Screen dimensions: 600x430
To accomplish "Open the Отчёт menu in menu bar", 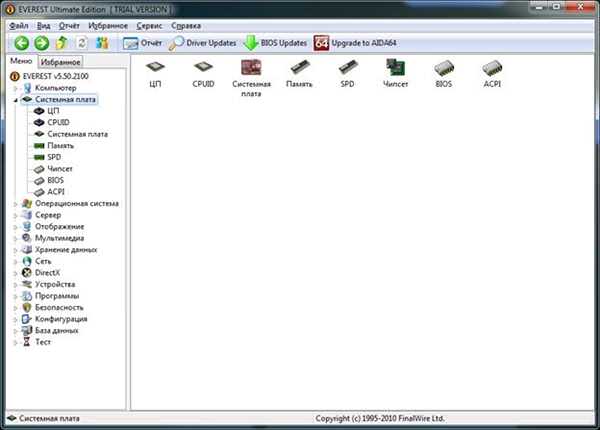I will click(x=69, y=26).
